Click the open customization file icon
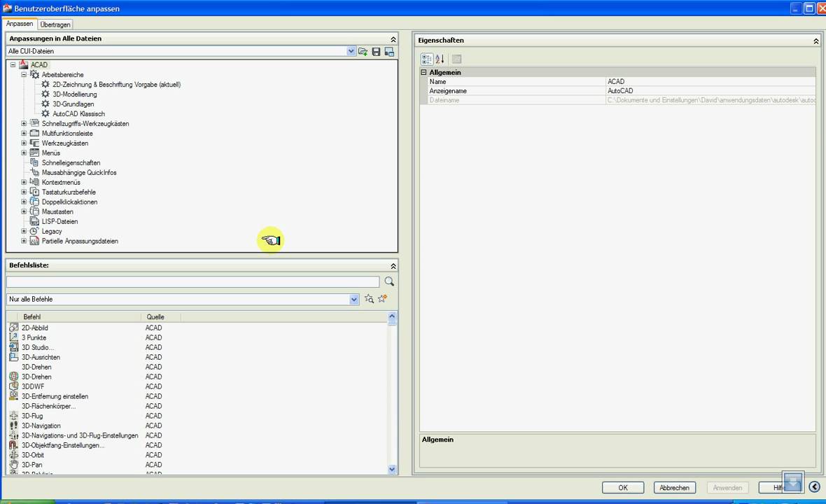The image size is (826, 504). [363, 52]
